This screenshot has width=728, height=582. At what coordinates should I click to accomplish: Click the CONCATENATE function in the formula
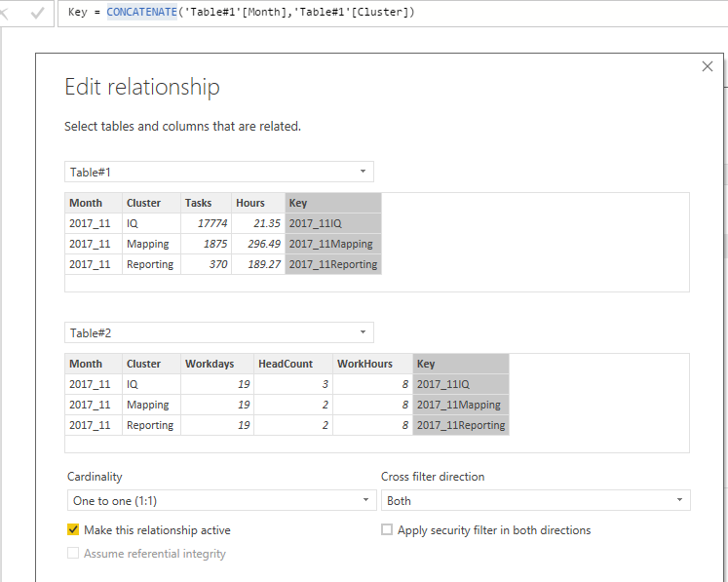point(142,12)
